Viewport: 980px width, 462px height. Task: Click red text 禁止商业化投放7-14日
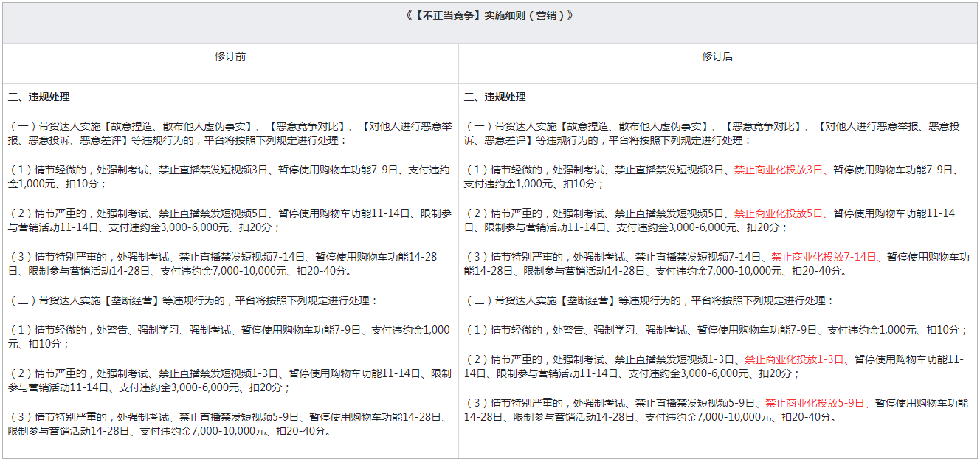824,257
